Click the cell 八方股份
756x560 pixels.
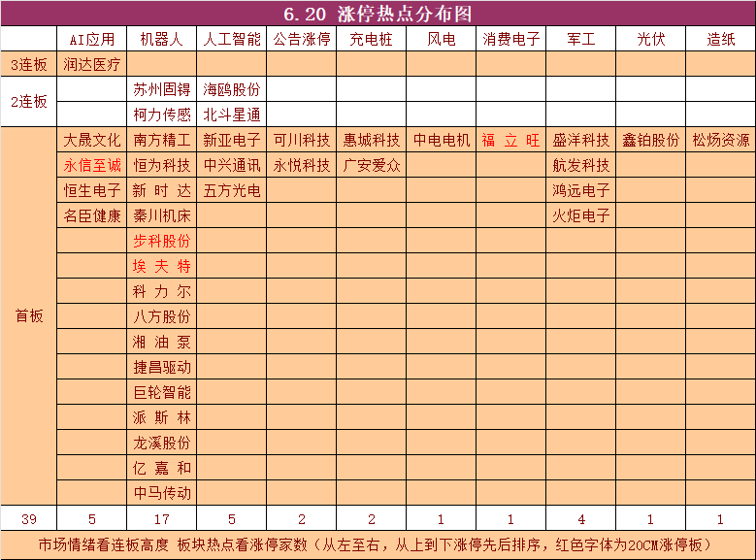click(161, 316)
